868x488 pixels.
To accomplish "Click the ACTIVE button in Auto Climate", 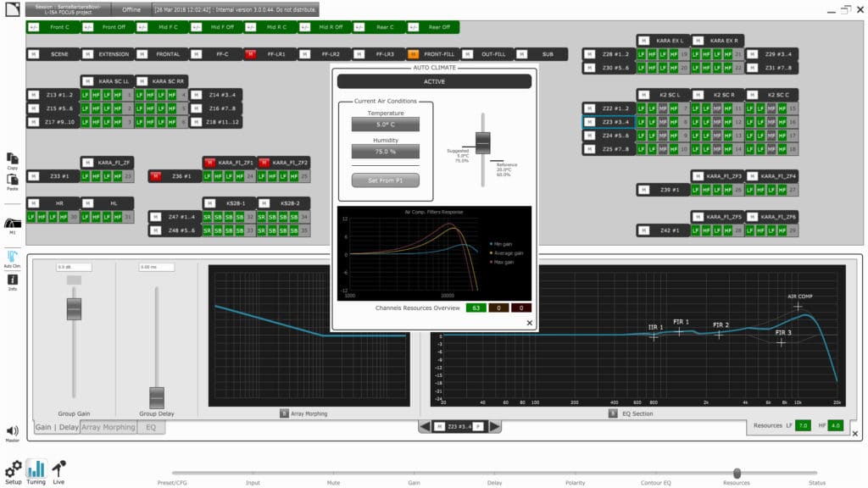I will 434,81.
